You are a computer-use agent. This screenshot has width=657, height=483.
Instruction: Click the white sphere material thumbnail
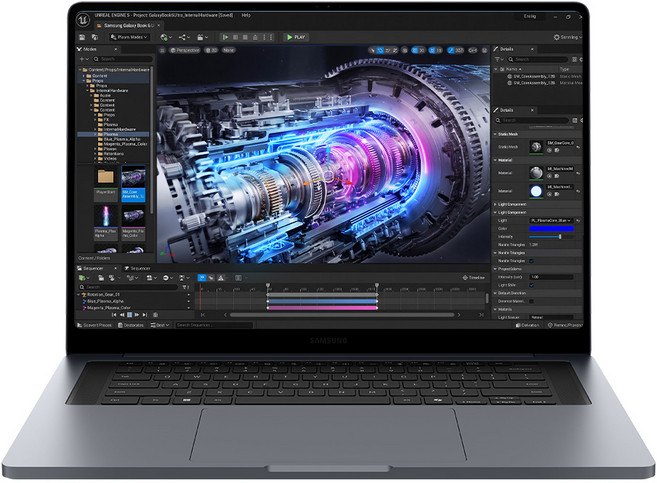pyautogui.click(x=536, y=191)
